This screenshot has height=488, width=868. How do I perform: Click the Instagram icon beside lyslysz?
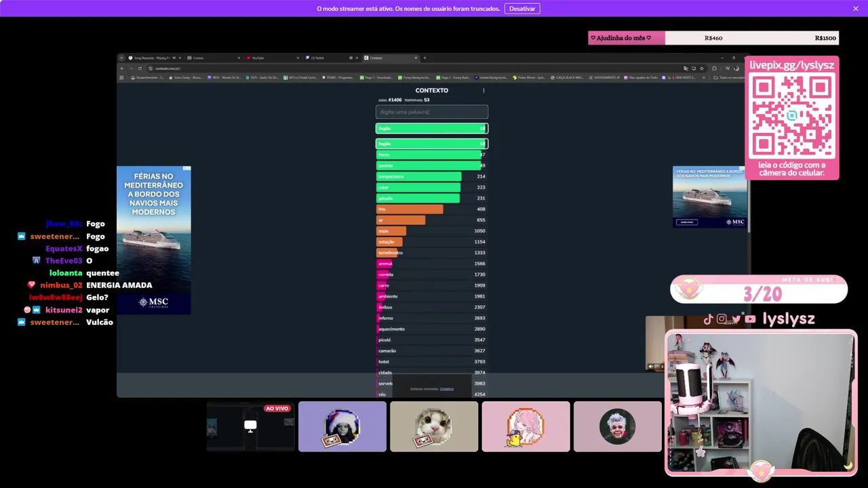click(x=722, y=319)
